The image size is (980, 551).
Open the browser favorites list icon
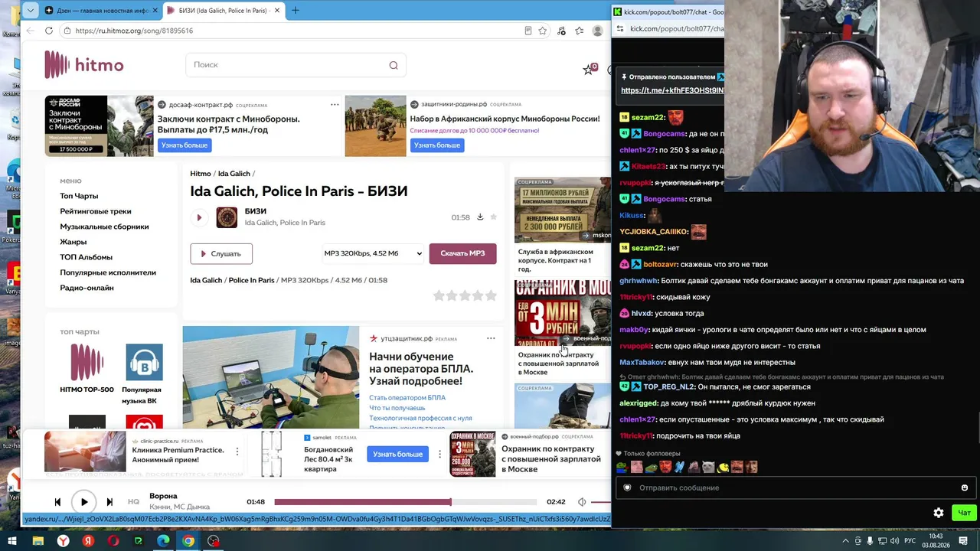(x=580, y=31)
